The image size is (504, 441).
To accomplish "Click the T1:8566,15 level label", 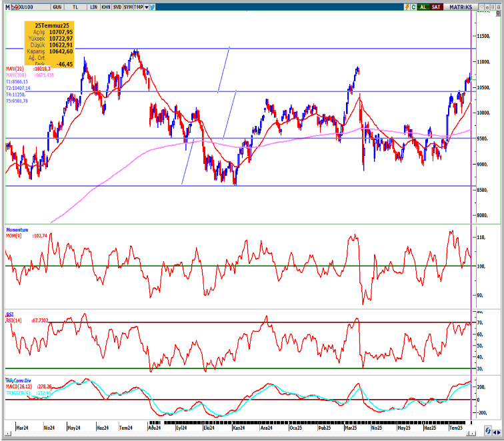I will [x=17, y=81].
